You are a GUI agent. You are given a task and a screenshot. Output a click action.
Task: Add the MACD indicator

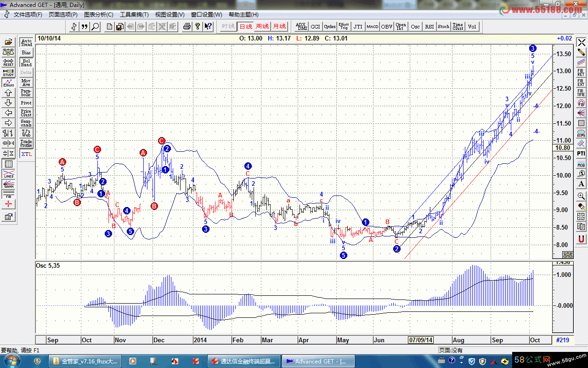point(373,27)
